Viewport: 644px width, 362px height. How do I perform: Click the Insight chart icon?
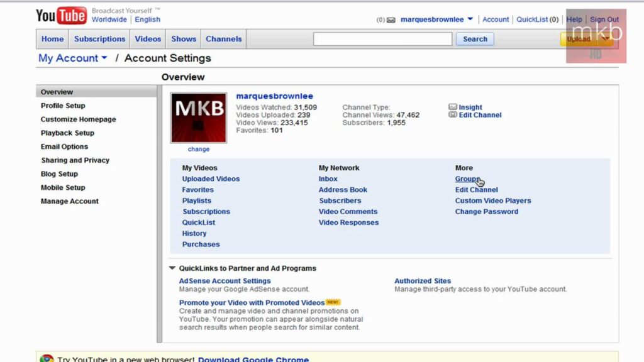pyautogui.click(x=453, y=107)
